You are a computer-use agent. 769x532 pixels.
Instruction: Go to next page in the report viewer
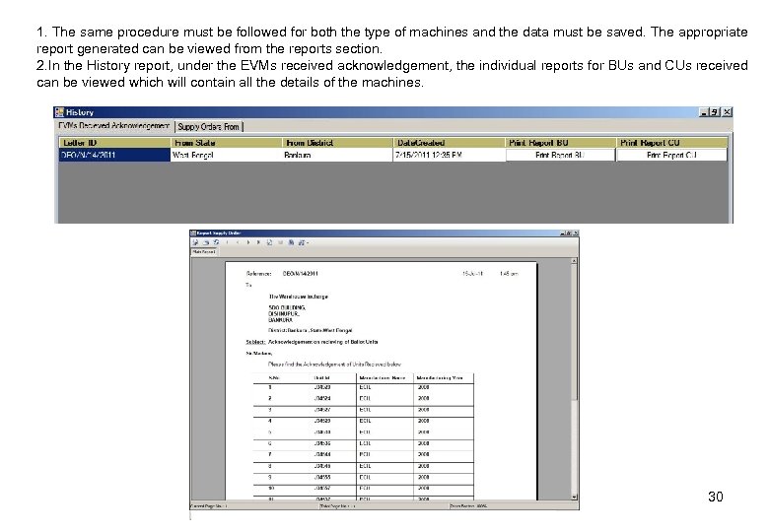click(x=248, y=242)
